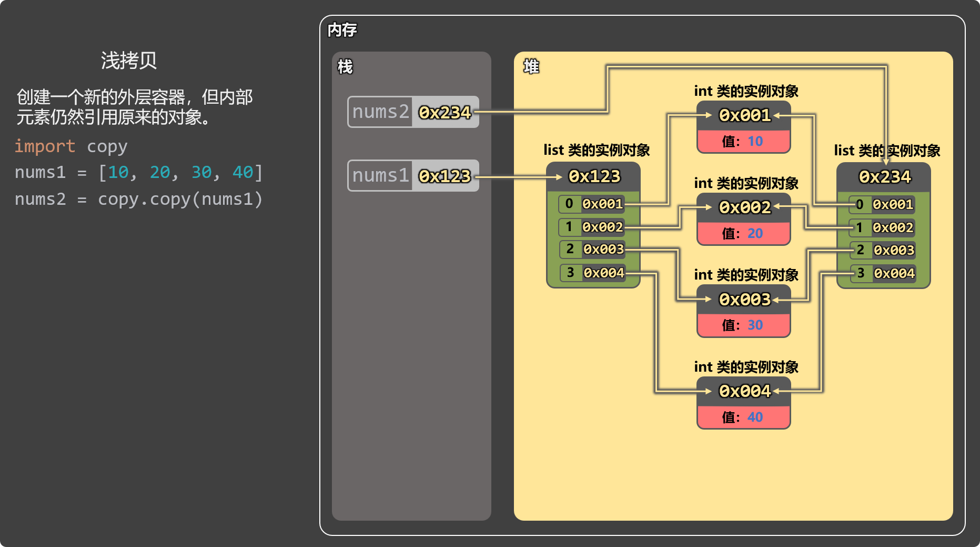Select index 0 row of list 0x123
This screenshot has width=980, height=547.
pyautogui.click(x=592, y=204)
